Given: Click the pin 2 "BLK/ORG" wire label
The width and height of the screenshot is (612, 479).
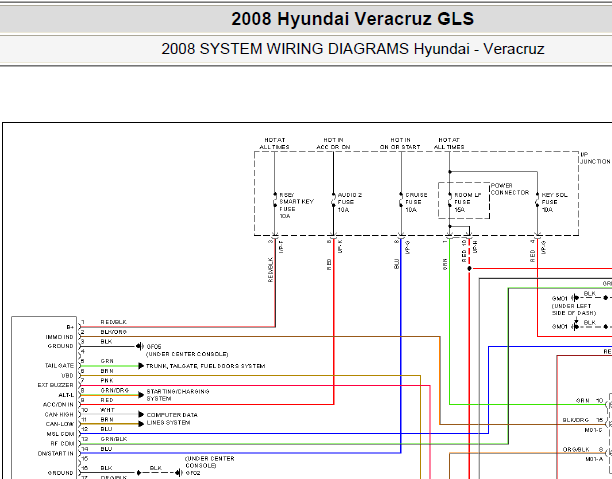Looking at the screenshot, I should click(114, 332).
